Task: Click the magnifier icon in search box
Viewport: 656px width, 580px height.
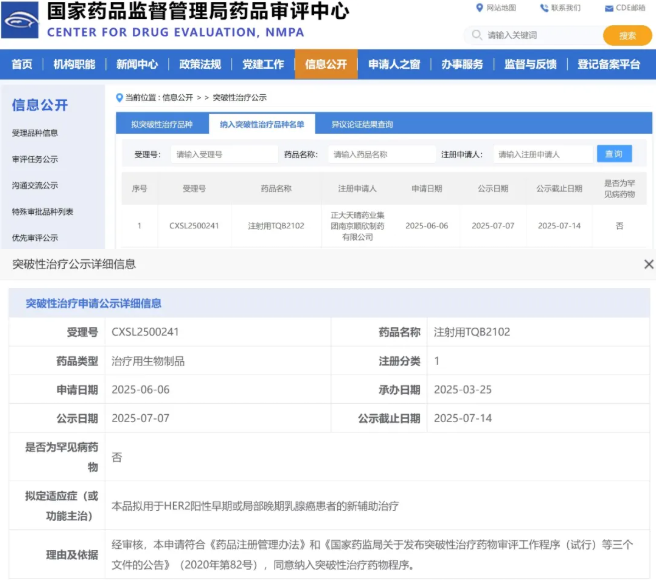Action: coord(479,35)
